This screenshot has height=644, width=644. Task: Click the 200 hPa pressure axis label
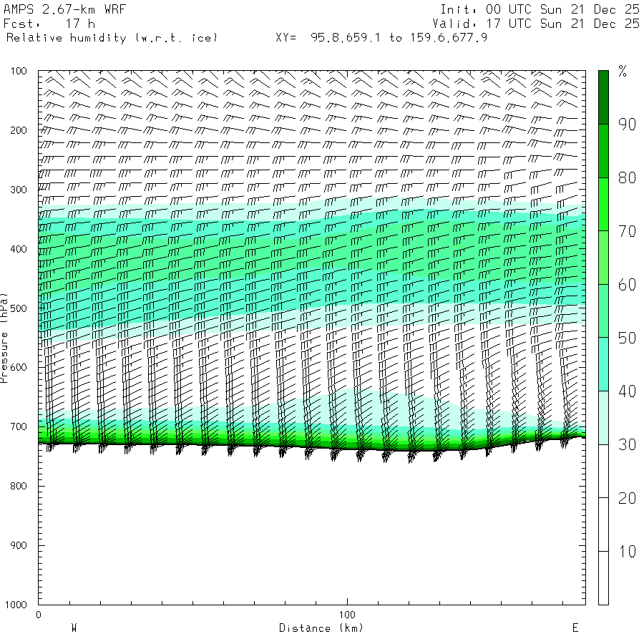(x=19, y=130)
